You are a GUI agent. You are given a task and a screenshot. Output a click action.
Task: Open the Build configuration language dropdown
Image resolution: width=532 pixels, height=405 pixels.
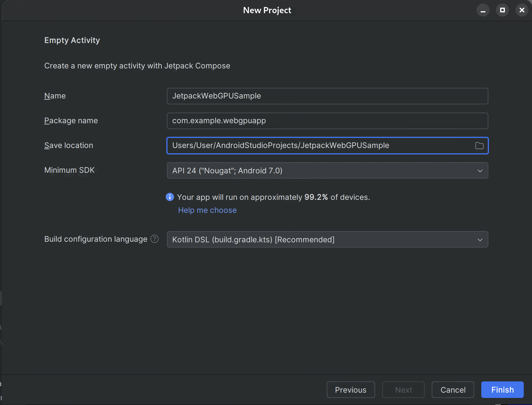point(480,239)
